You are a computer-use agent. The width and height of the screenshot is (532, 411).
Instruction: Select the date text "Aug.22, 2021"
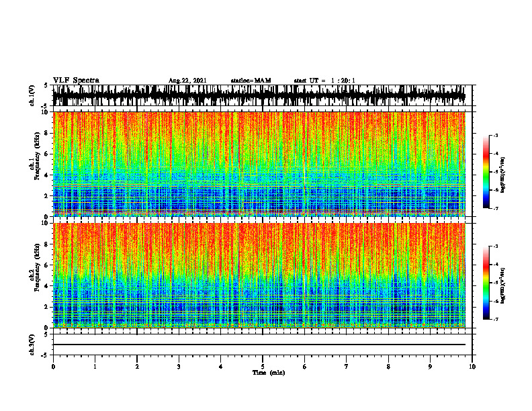(x=187, y=81)
